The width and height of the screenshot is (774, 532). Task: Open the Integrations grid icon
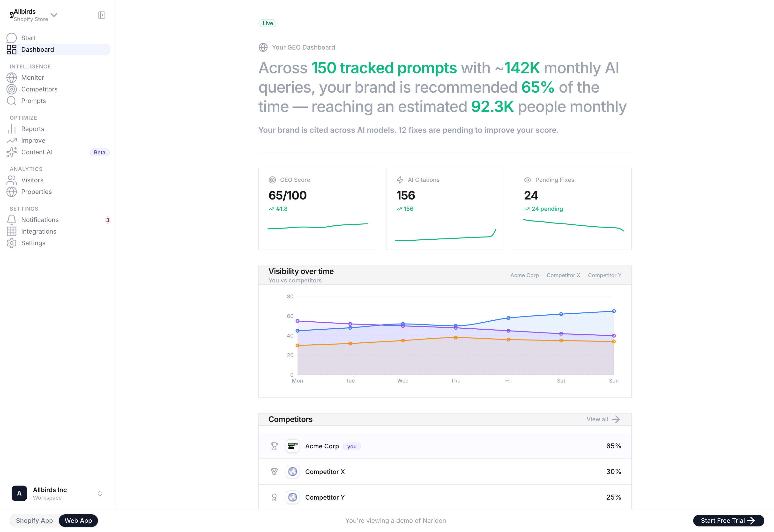tap(12, 232)
